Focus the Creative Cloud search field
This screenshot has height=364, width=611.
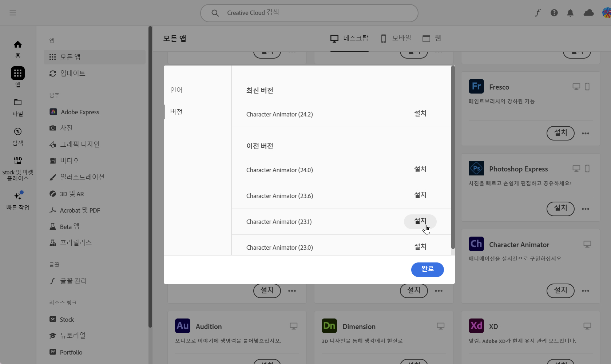(x=309, y=13)
